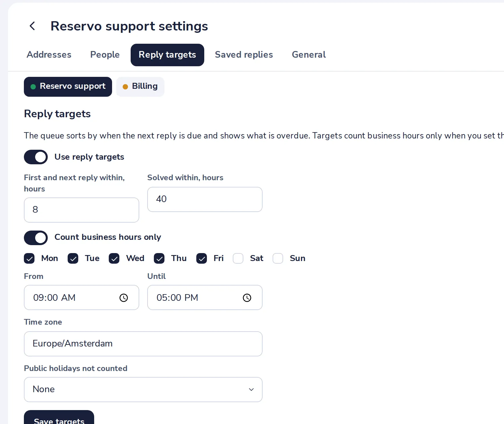Turn off the Use reply targets switch
Screen dimensions: 504x424
[x=36, y=157]
